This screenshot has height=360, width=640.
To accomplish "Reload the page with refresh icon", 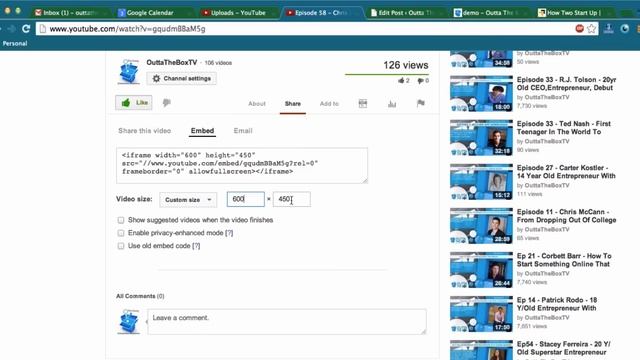I will point(26,29).
